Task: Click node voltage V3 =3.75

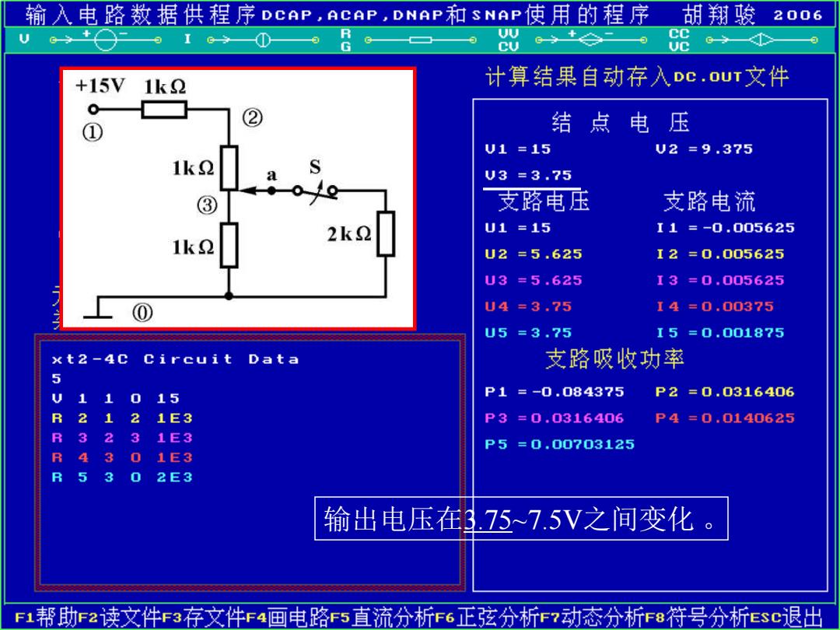Action: [x=528, y=175]
